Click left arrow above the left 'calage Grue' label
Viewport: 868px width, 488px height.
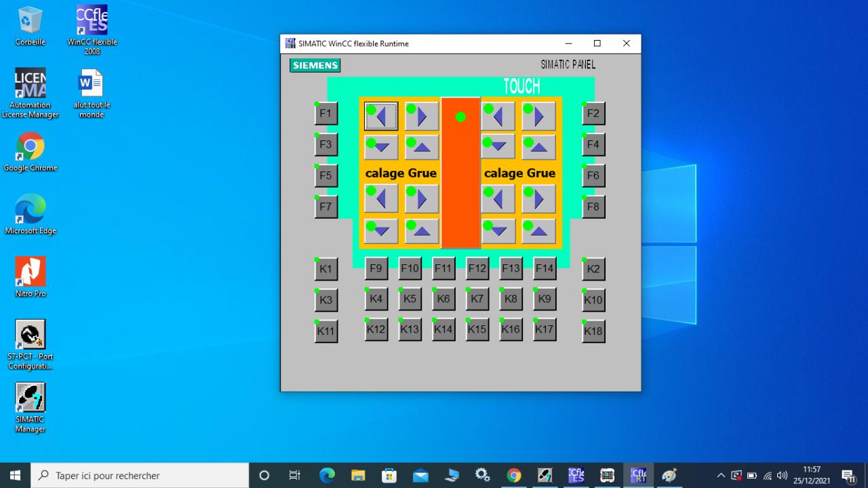click(381, 117)
